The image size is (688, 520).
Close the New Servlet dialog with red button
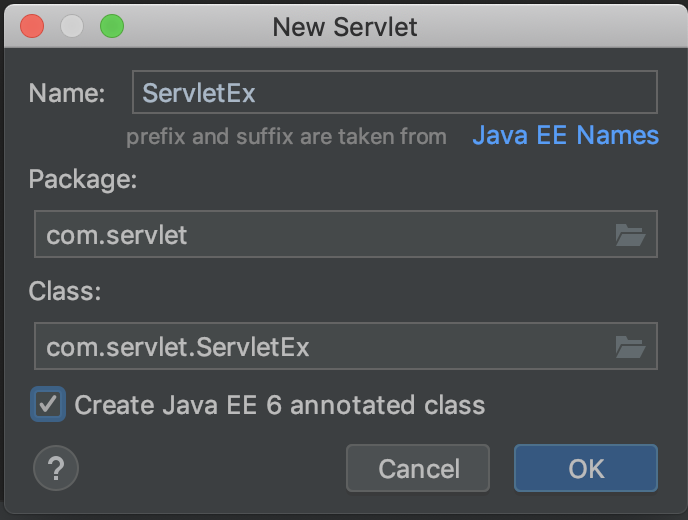tap(32, 26)
